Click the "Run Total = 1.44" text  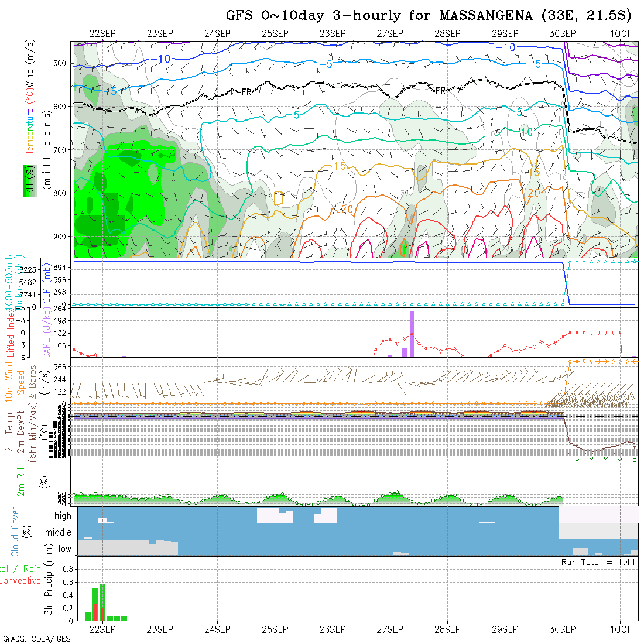[x=598, y=562]
